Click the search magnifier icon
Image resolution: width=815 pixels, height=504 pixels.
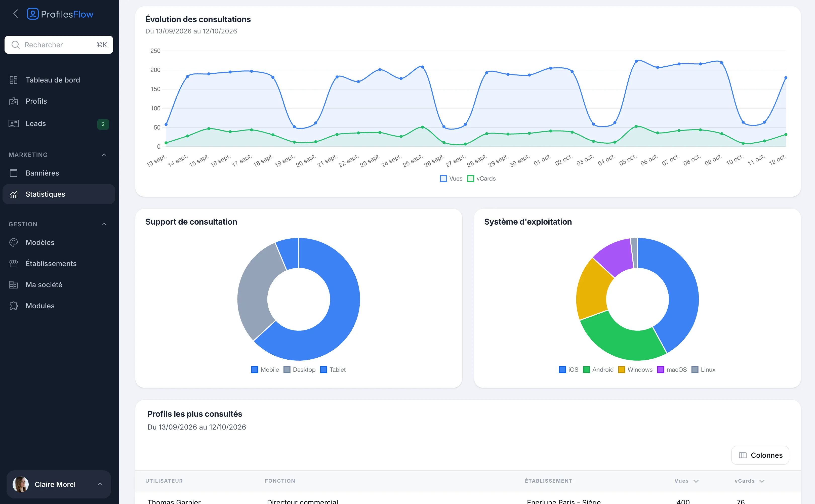click(15, 45)
